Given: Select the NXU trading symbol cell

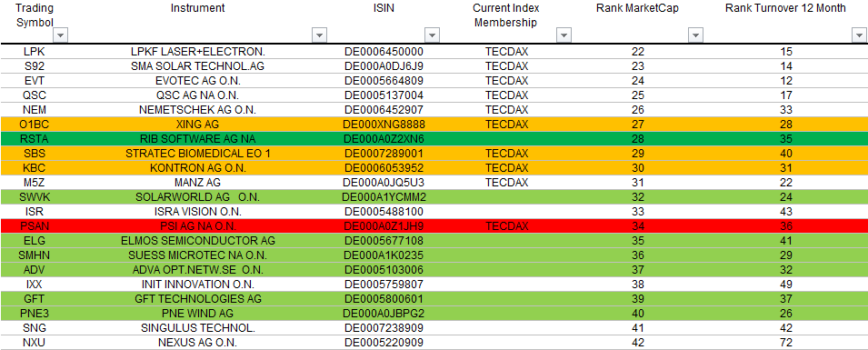Looking at the screenshot, I should point(34,342).
